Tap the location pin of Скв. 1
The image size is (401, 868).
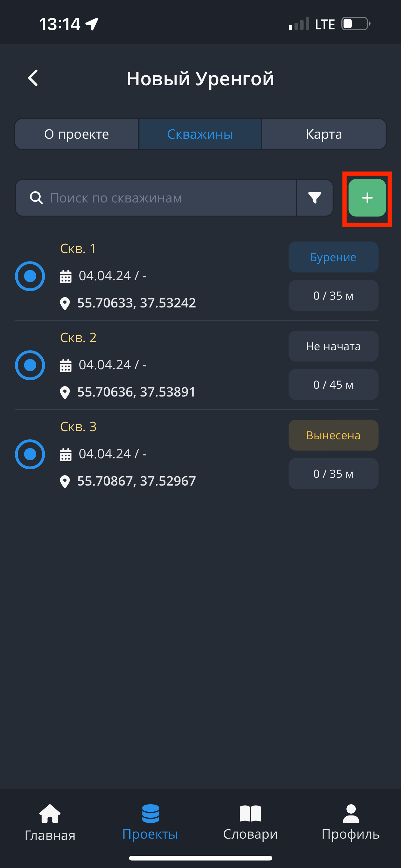(65, 303)
